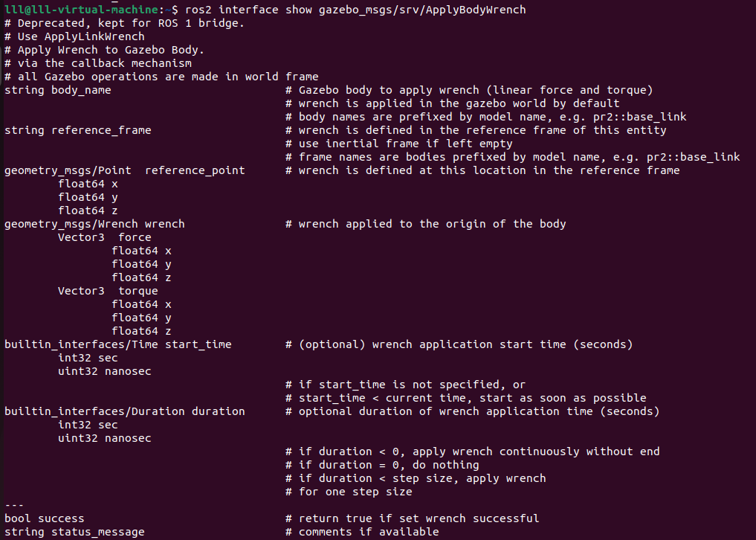Click '# wrench is applied in the gazebo world by default'
This screenshot has width=756, height=540.
pyautogui.click(x=452, y=103)
